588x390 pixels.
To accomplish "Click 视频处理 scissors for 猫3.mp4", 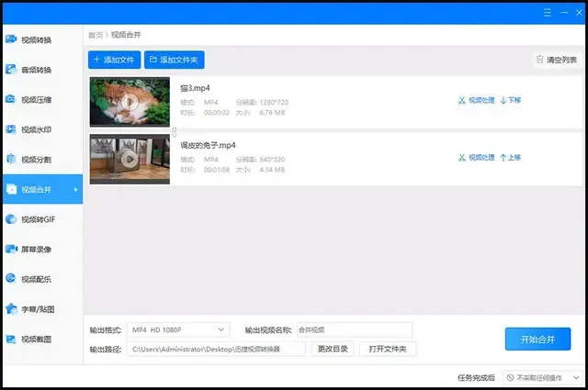I will tap(476, 100).
